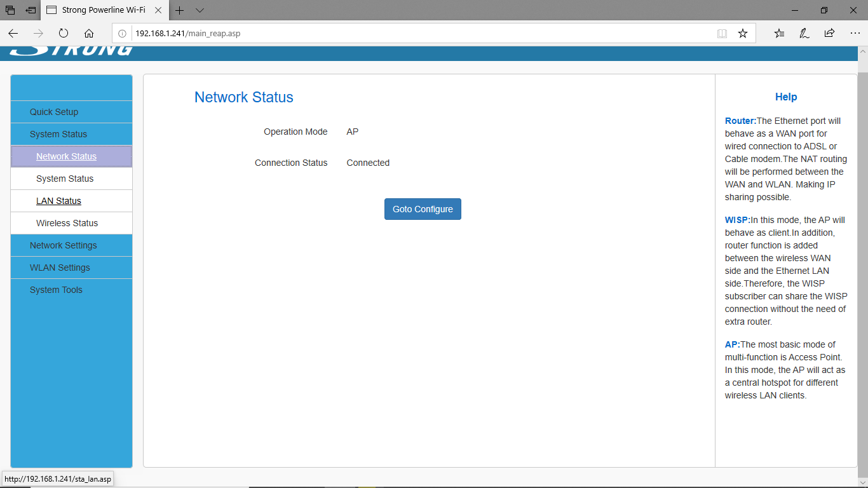Expand WLAN Settings menu
Image resolution: width=868 pixels, height=488 pixels.
point(72,268)
